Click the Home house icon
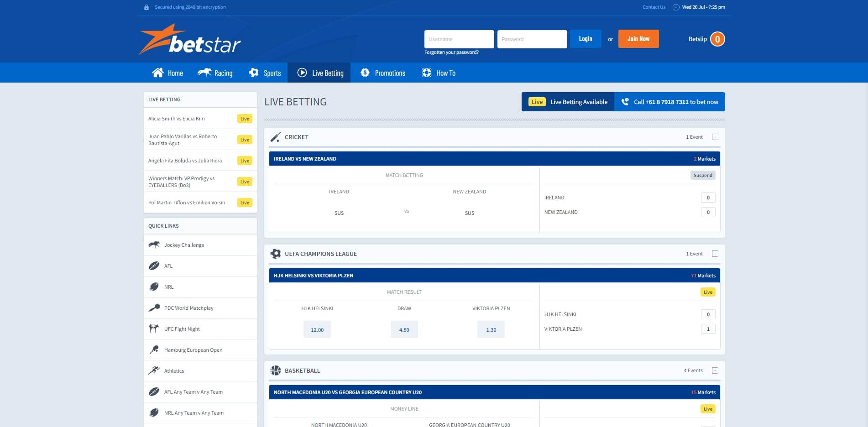The image size is (868, 427). (x=158, y=73)
